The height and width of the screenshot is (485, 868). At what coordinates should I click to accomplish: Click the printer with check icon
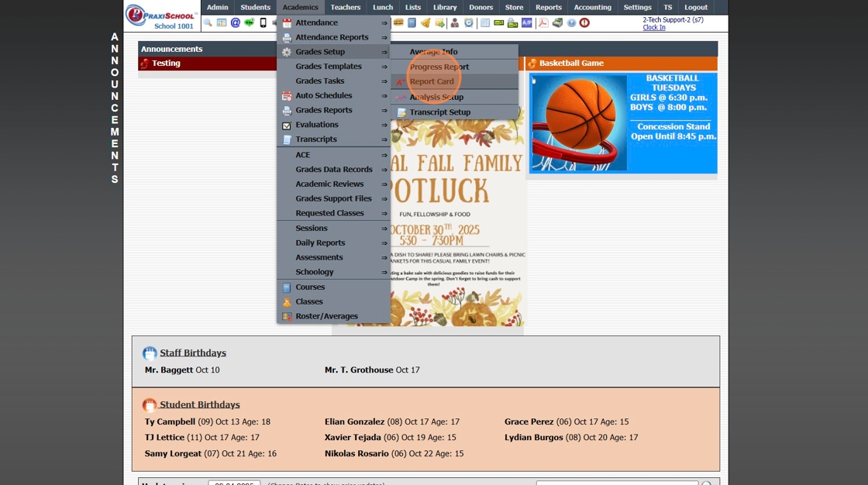coord(512,22)
